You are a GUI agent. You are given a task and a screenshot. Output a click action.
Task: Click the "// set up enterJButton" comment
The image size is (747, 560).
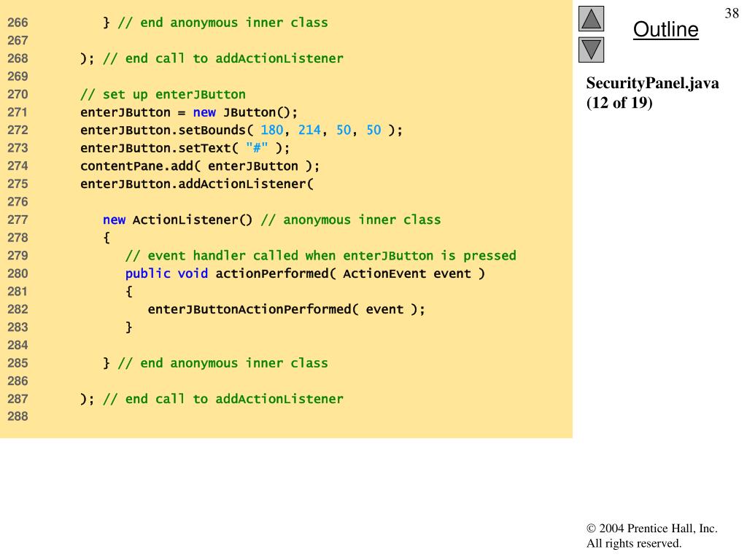click(x=163, y=94)
